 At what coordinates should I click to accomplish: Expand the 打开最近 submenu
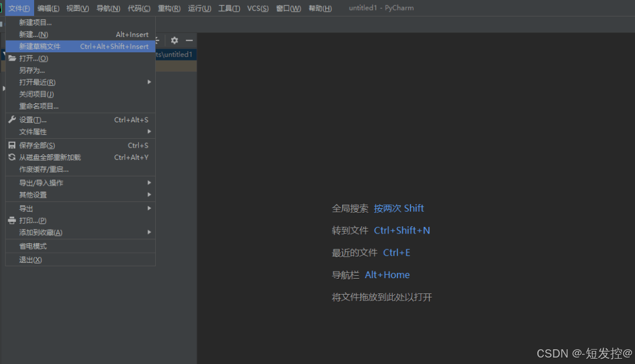coord(39,82)
